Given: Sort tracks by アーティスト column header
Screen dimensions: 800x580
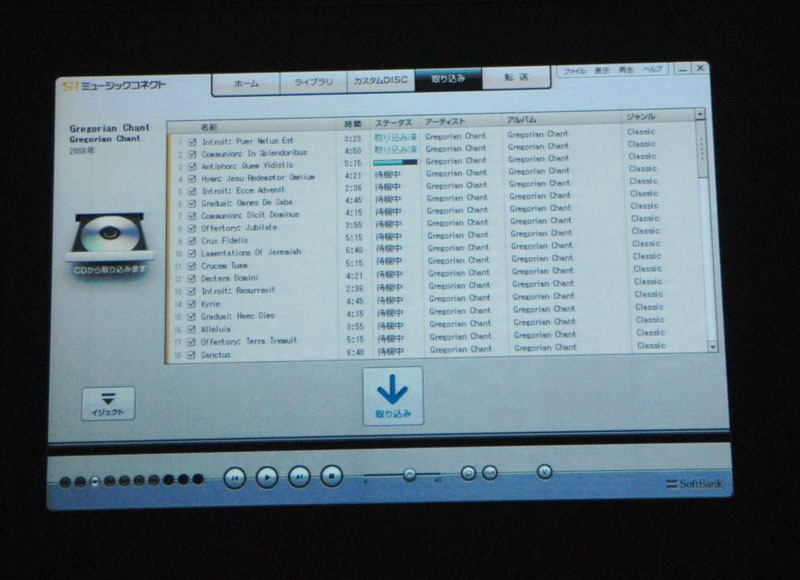Looking at the screenshot, I should [x=445, y=121].
